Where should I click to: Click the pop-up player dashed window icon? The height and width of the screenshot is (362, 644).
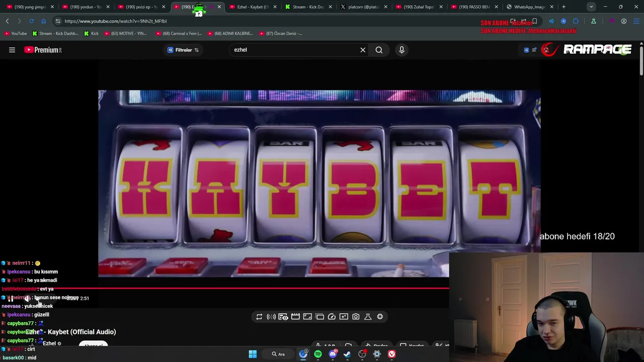319,317
